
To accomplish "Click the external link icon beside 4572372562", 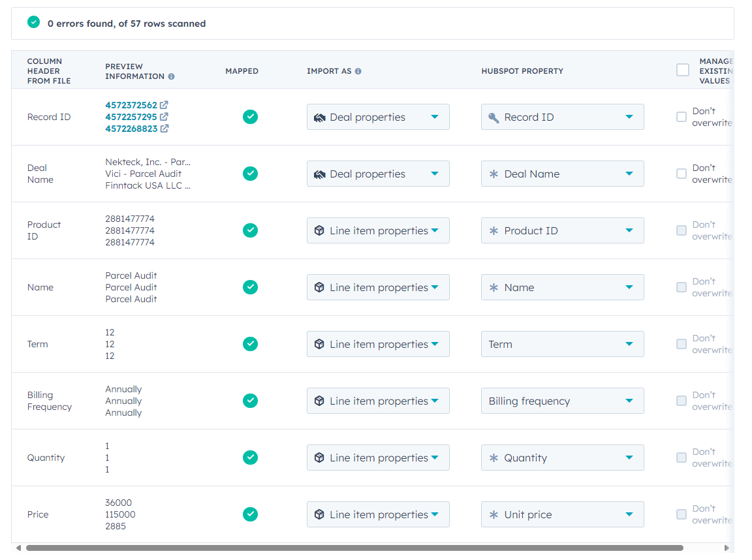I will pos(164,105).
